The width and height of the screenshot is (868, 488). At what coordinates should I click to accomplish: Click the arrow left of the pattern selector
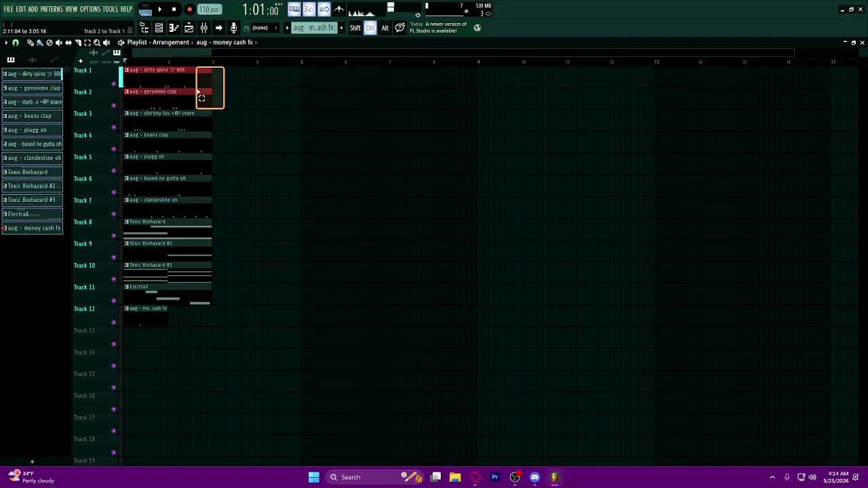287,28
